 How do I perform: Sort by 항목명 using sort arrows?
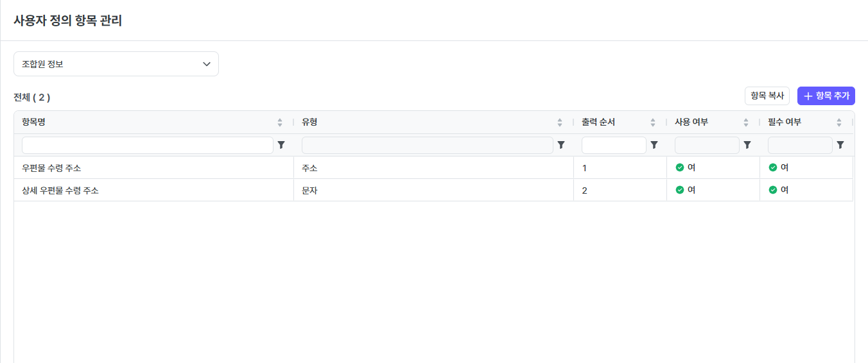point(280,122)
